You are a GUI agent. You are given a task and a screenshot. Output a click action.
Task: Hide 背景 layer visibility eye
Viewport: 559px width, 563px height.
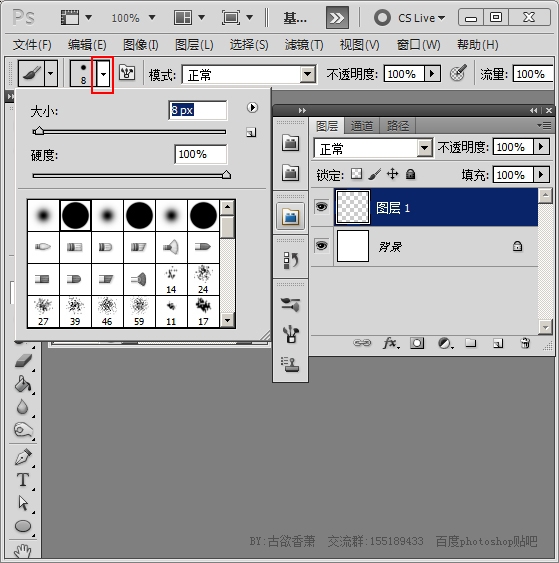point(321,246)
